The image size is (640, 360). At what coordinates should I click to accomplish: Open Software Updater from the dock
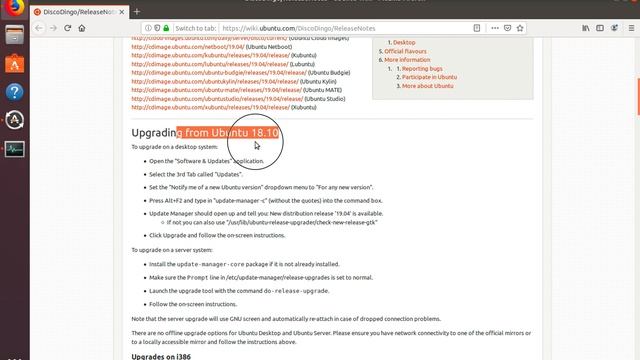(x=14, y=120)
